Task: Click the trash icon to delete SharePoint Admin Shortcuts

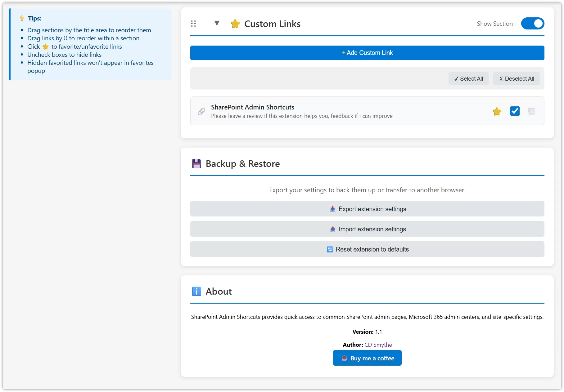Action: tap(531, 111)
